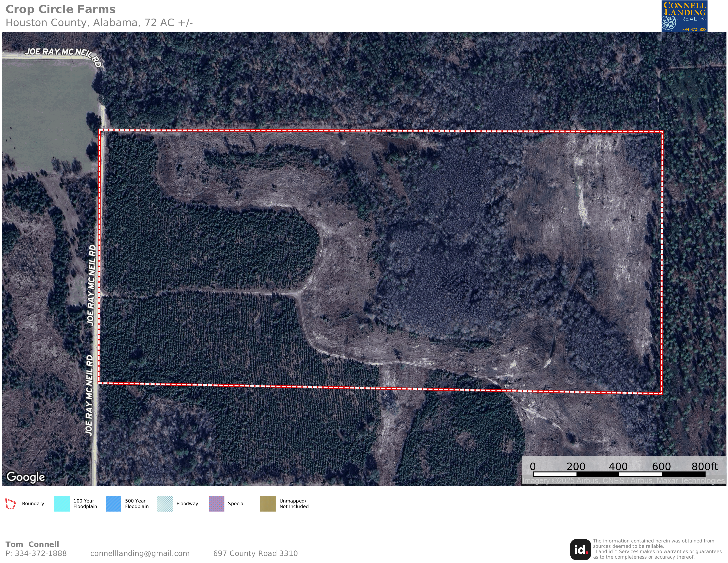This screenshot has height=563, width=728.
Task: Click the 100 Year Floodplain swatch
Action: 62,504
